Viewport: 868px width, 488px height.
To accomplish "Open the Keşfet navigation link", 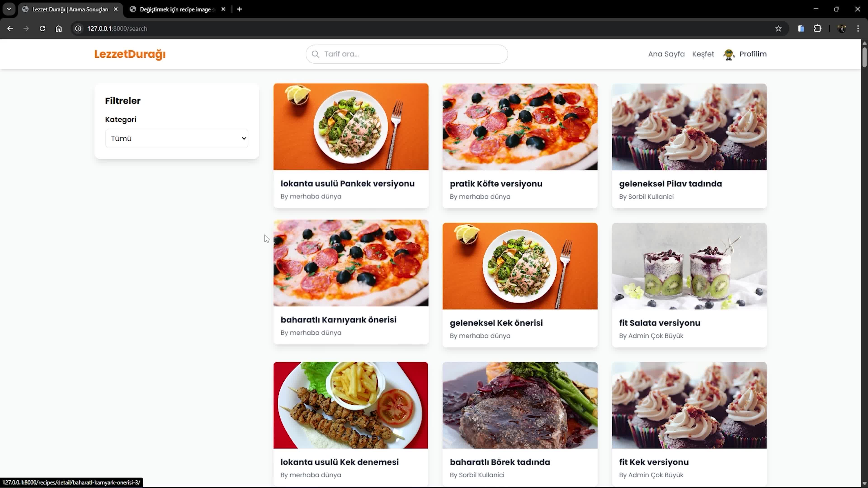I will 703,54.
